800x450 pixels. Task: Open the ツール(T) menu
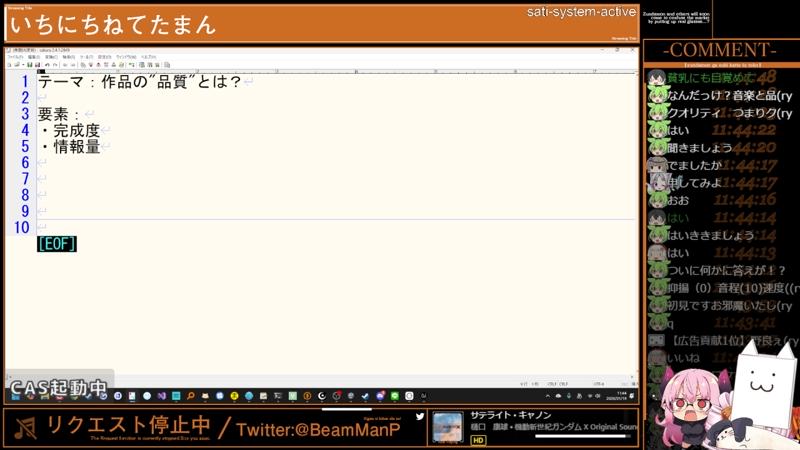(x=86, y=57)
